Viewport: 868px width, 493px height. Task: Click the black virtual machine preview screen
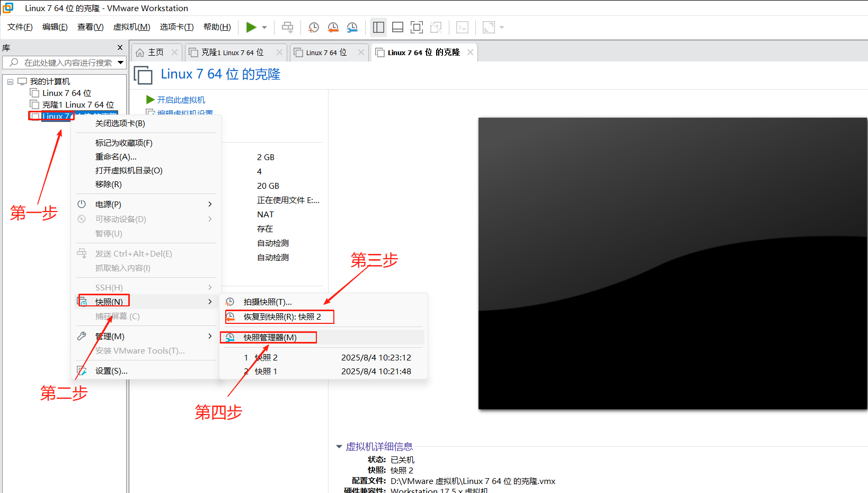[x=672, y=263]
